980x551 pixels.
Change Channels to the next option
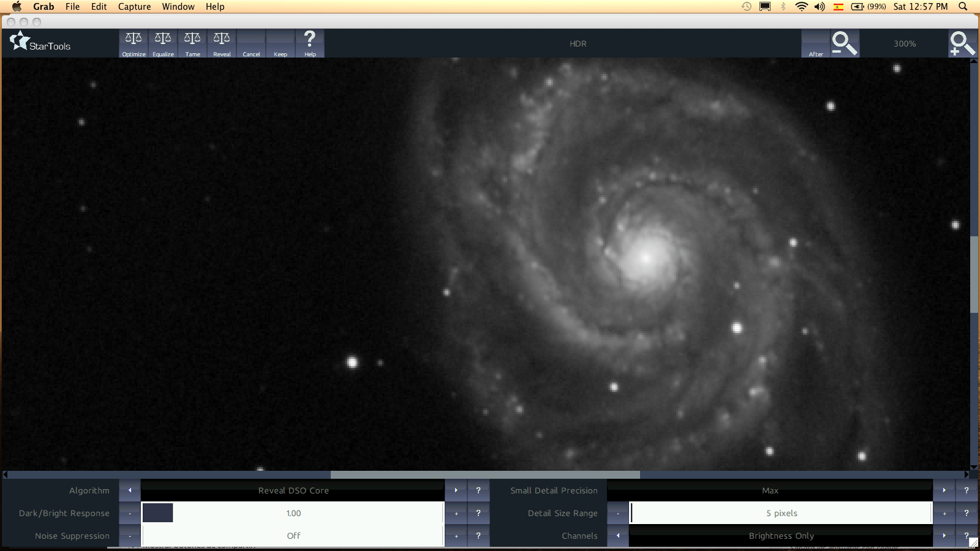[x=944, y=536]
